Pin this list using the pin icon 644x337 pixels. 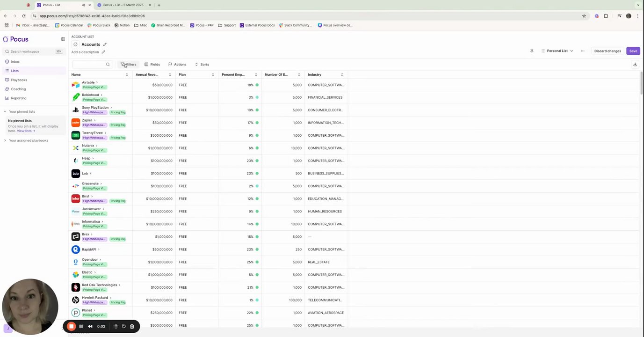(532, 51)
